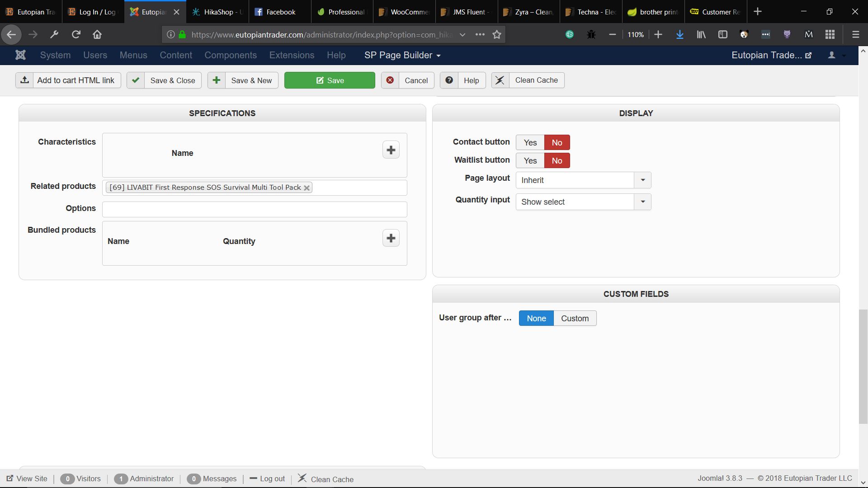Click the Log out link
Image resolution: width=868 pixels, height=488 pixels.
click(272, 479)
